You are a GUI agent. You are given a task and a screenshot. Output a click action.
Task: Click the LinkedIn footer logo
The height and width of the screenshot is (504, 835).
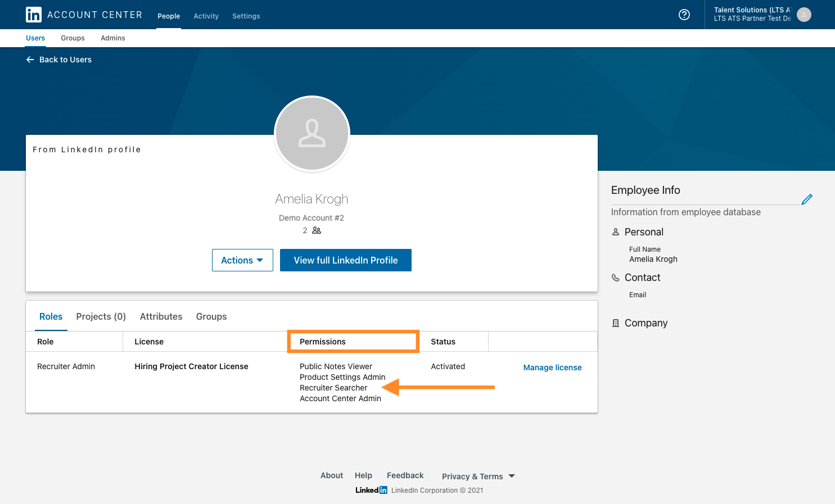[x=371, y=490]
